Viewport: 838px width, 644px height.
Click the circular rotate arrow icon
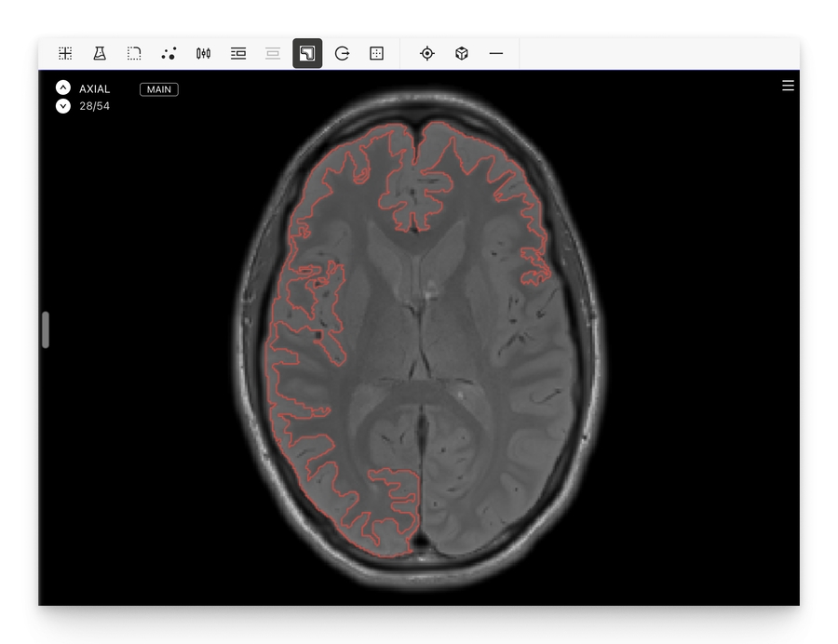[342, 54]
